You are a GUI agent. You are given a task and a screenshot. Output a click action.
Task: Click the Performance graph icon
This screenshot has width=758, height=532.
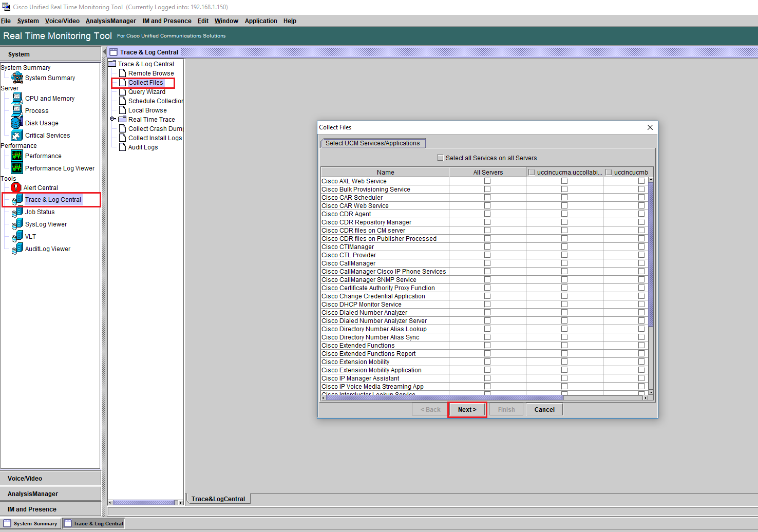[17, 156]
